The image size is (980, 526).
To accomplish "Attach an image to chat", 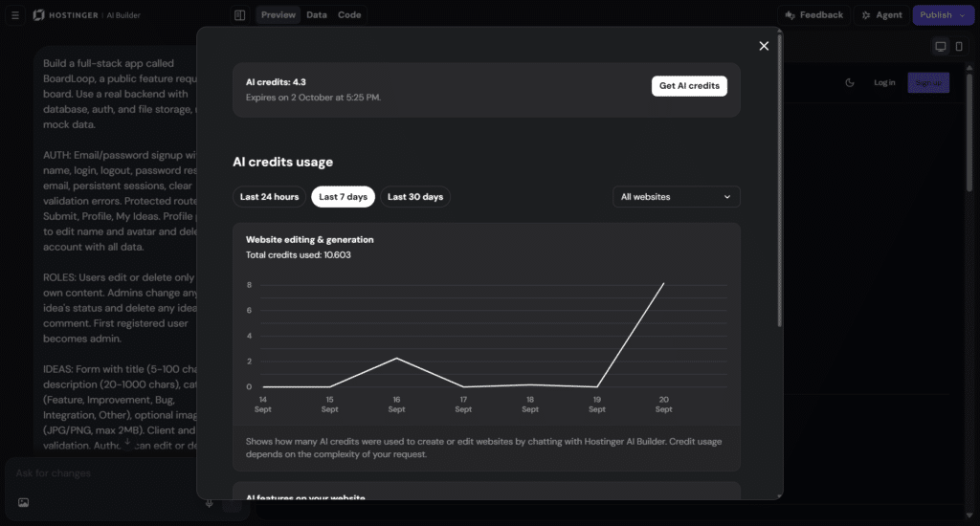I will pos(23,502).
